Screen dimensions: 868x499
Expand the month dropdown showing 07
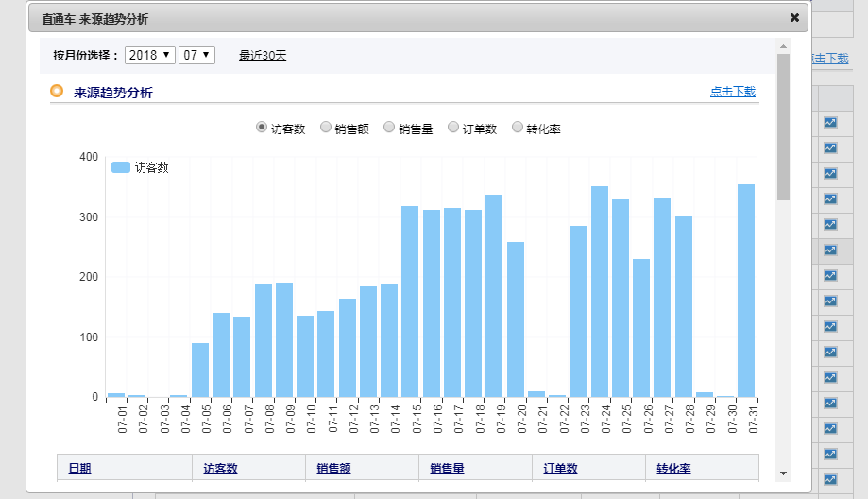(x=197, y=56)
